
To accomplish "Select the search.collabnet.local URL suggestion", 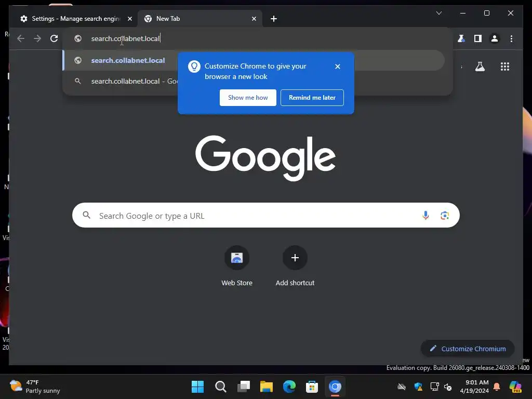I will pyautogui.click(x=254, y=60).
